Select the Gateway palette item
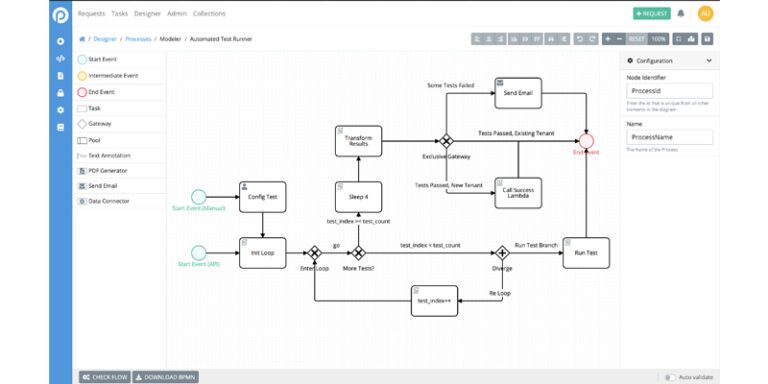This screenshot has height=384, width=768. (119, 124)
